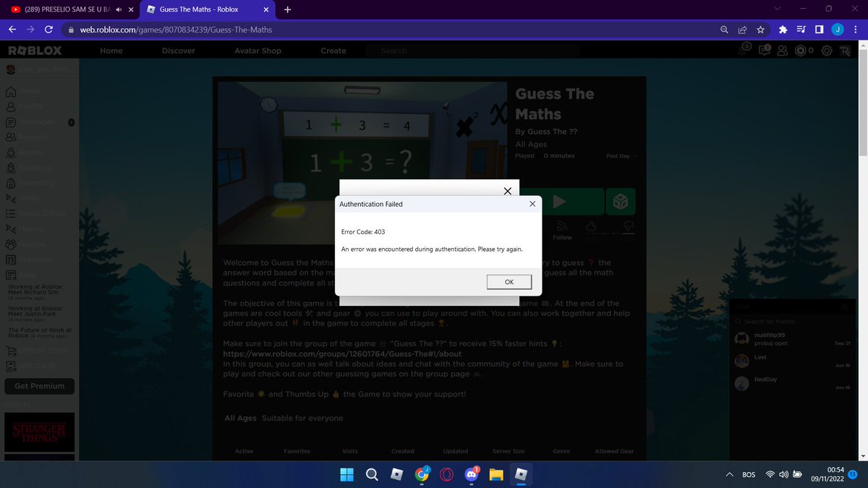Open Roblox settings gear icon
Viewport: 868px width, 488px height.
pos(827,51)
